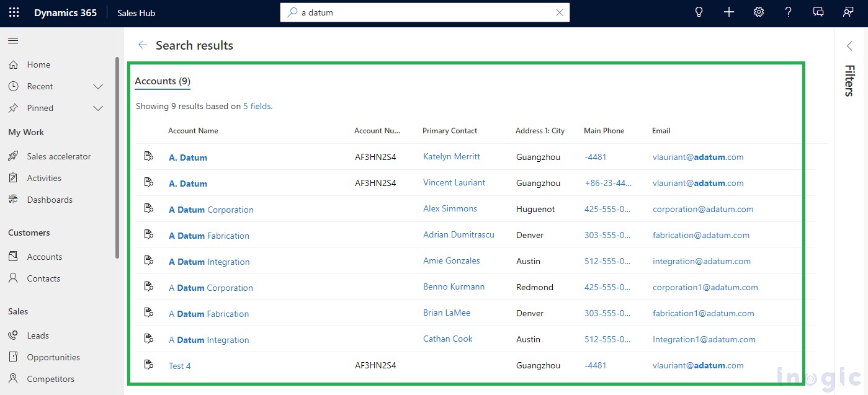868x395 pixels.
Task: Click record icon in Cathan Cook row
Action: [x=148, y=339]
